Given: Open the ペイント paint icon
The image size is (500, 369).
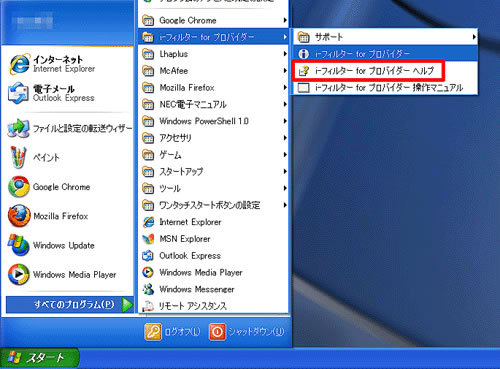Looking at the screenshot, I should tap(18, 157).
